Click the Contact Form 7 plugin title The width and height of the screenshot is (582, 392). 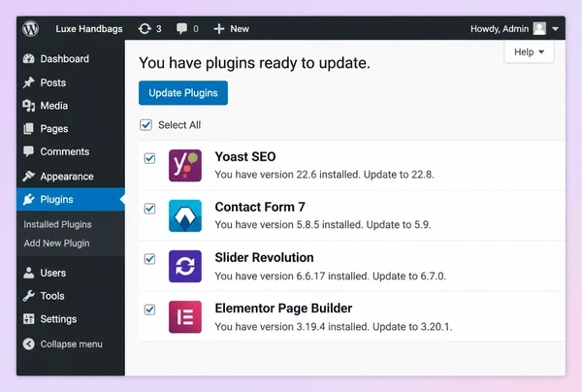[x=260, y=207]
